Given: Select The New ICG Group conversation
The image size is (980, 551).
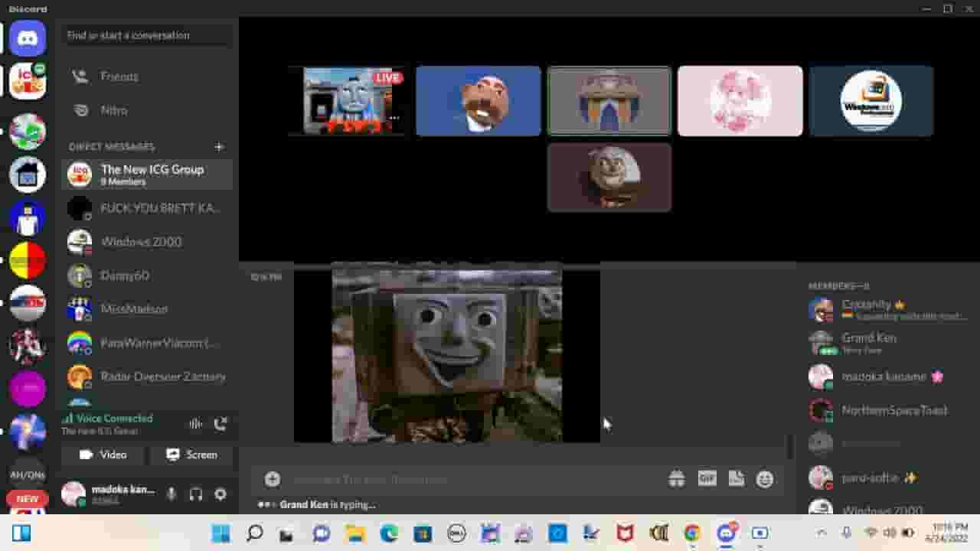Looking at the screenshot, I should point(146,174).
